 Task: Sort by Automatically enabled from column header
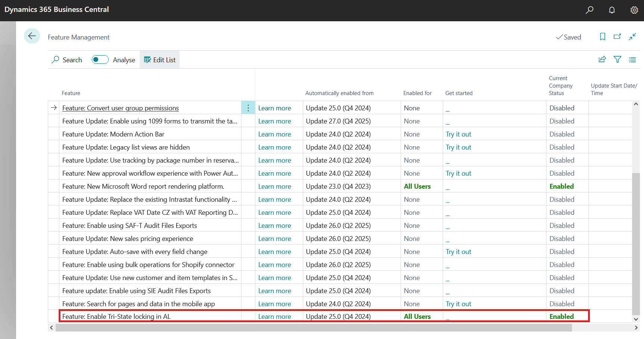point(339,93)
